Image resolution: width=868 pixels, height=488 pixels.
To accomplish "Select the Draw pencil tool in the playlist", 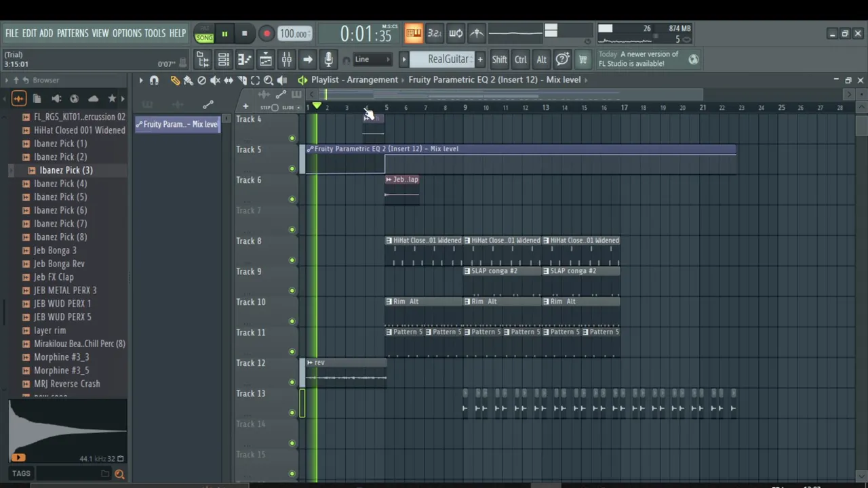I will pyautogui.click(x=175, y=80).
